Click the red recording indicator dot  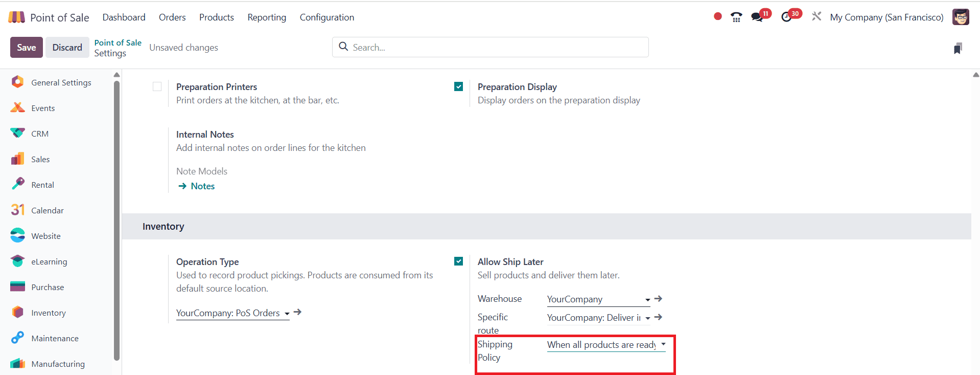pyautogui.click(x=717, y=16)
